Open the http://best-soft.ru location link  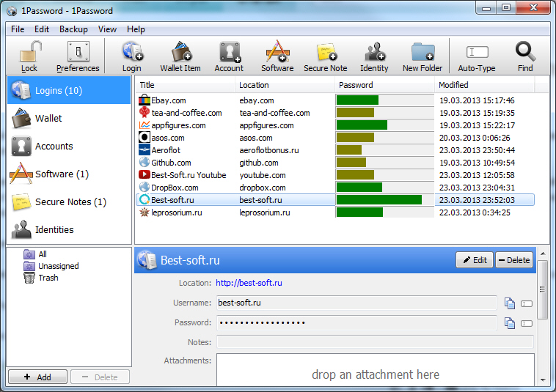pyautogui.click(x=249, y=283)
